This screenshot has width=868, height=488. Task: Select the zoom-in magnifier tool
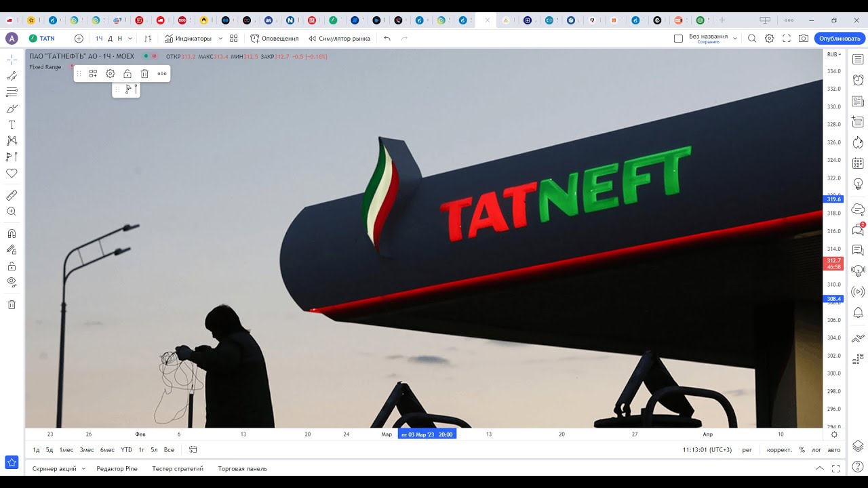(x=12, y=211)
